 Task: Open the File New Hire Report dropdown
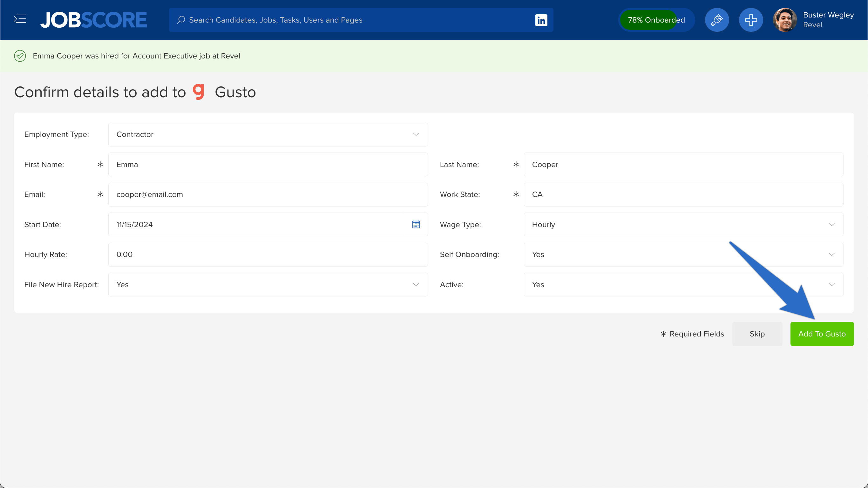pos(268,284)
